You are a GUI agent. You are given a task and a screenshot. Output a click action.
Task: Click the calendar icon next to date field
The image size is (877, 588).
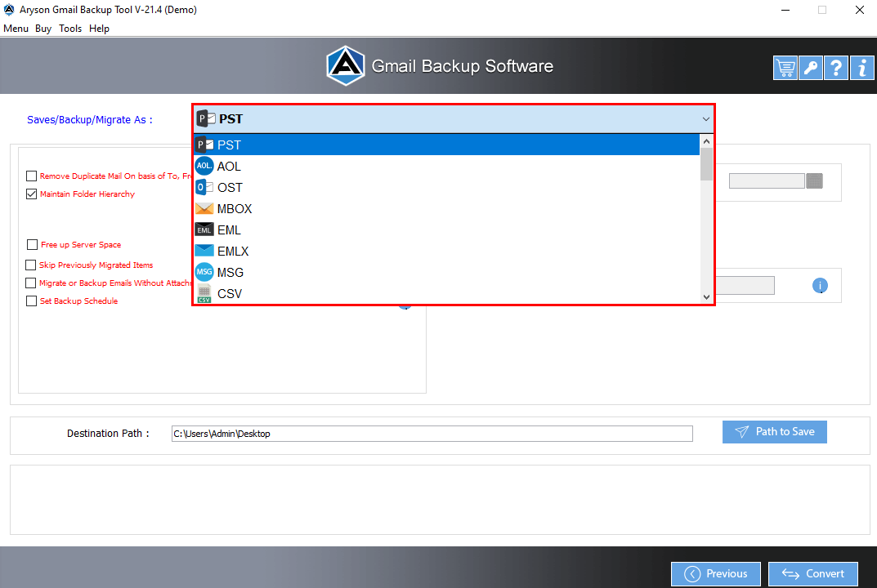coord(814,180)
